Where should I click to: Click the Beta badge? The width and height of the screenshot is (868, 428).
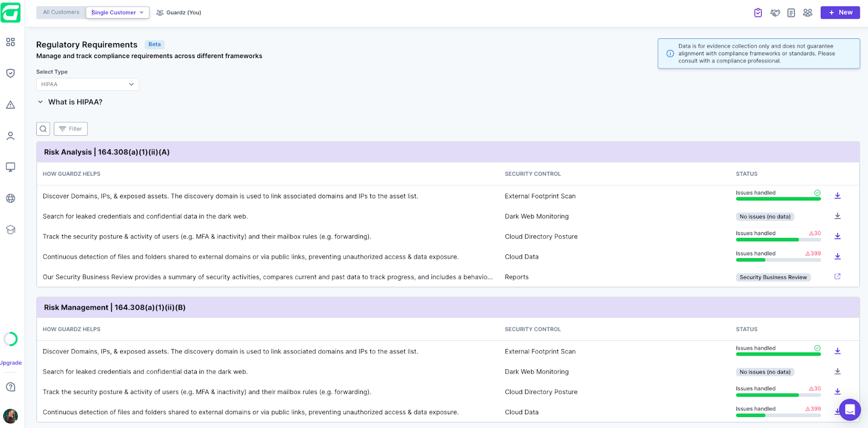point(155,44)
